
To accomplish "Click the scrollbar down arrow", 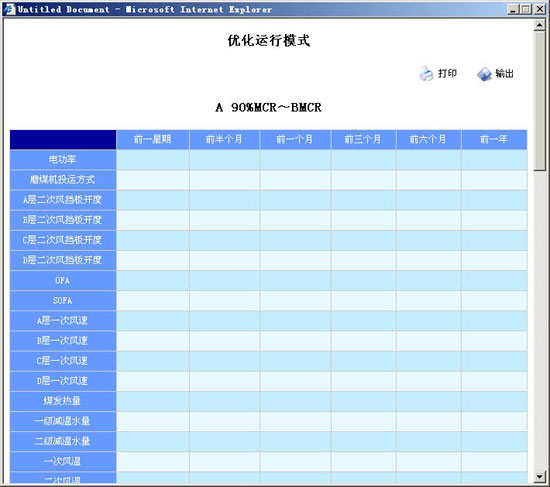I will coord(539,476).
